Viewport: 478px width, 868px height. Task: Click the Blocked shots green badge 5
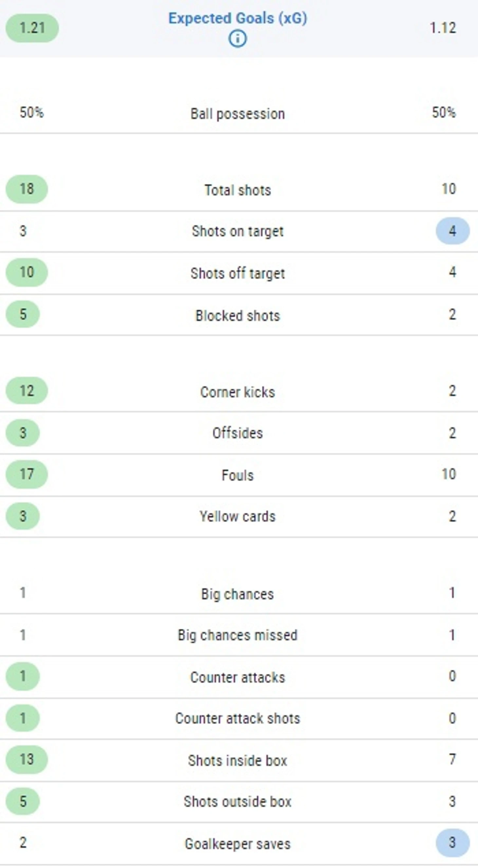point(23,314)
